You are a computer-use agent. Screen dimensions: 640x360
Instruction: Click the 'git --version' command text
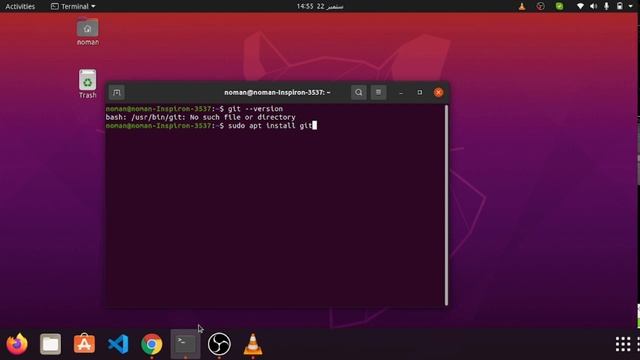(x=255, y=109)
